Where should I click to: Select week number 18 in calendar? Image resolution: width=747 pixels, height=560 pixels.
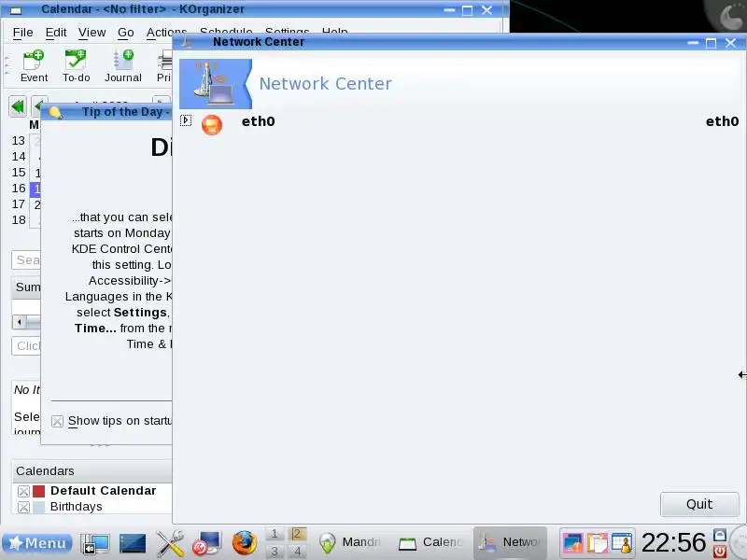point(19,219)
